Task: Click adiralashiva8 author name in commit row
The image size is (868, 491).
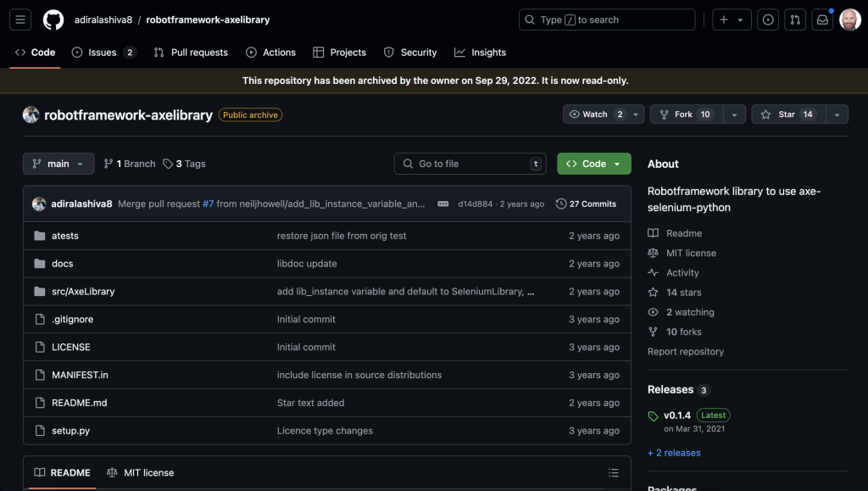Action: [81, 204]
